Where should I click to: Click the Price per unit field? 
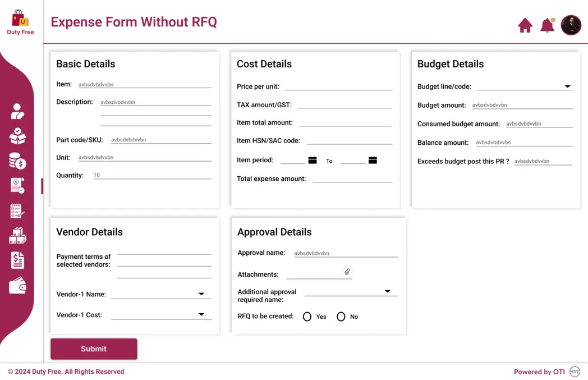tap(338, 86)
